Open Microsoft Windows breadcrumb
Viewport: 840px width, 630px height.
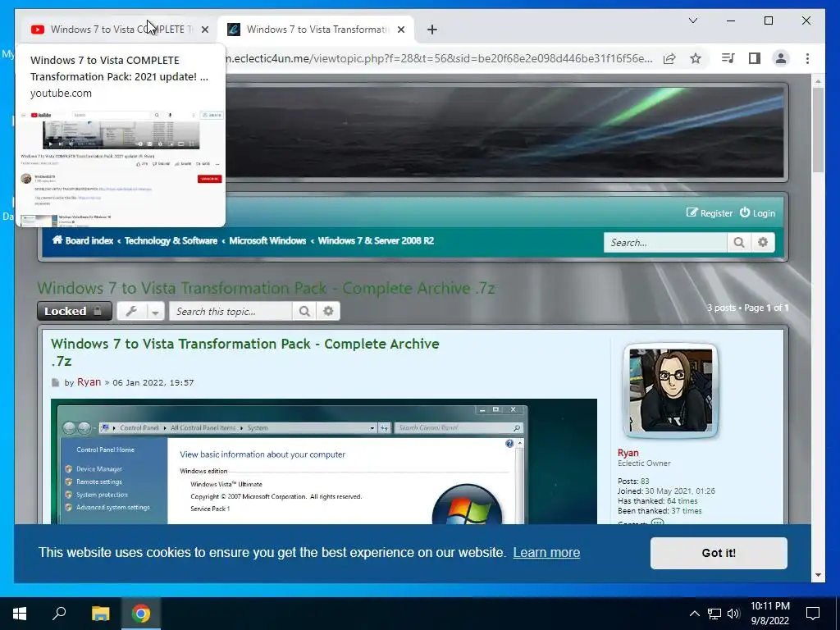click(267, 240)
